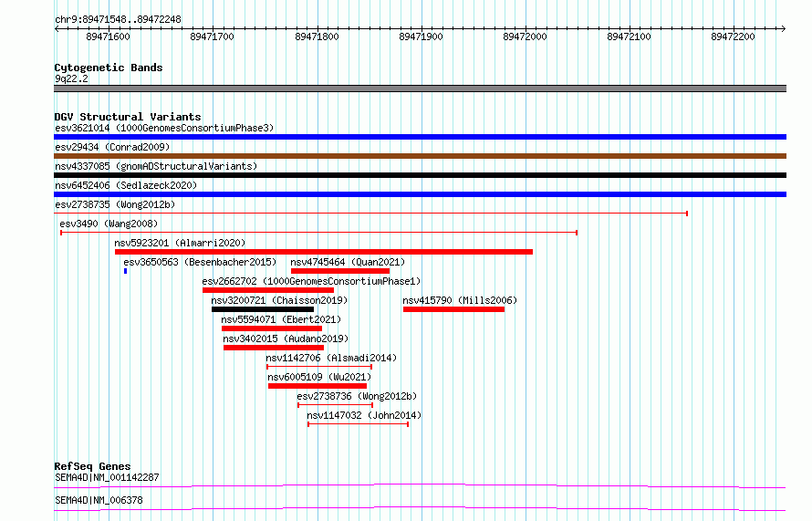Click the red nsv4745464 variant bar
Viewport: 812px width, 521px height.
point(340,271)
